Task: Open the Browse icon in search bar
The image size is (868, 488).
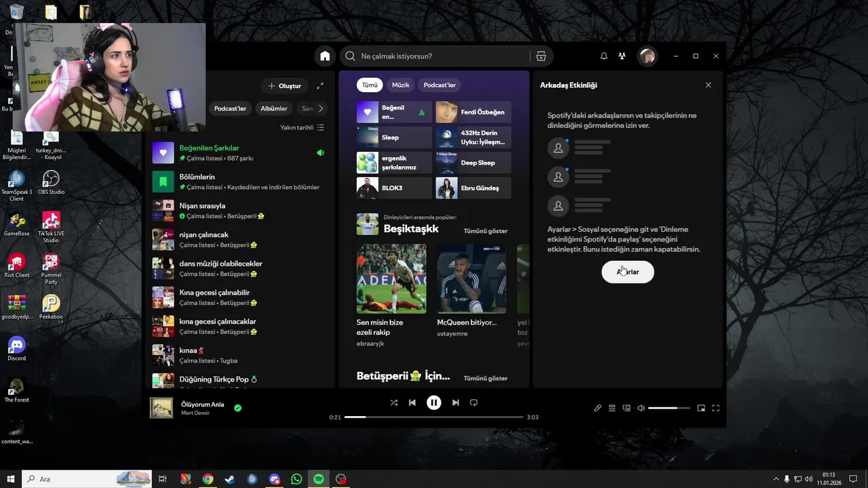Action: [540, 56]
